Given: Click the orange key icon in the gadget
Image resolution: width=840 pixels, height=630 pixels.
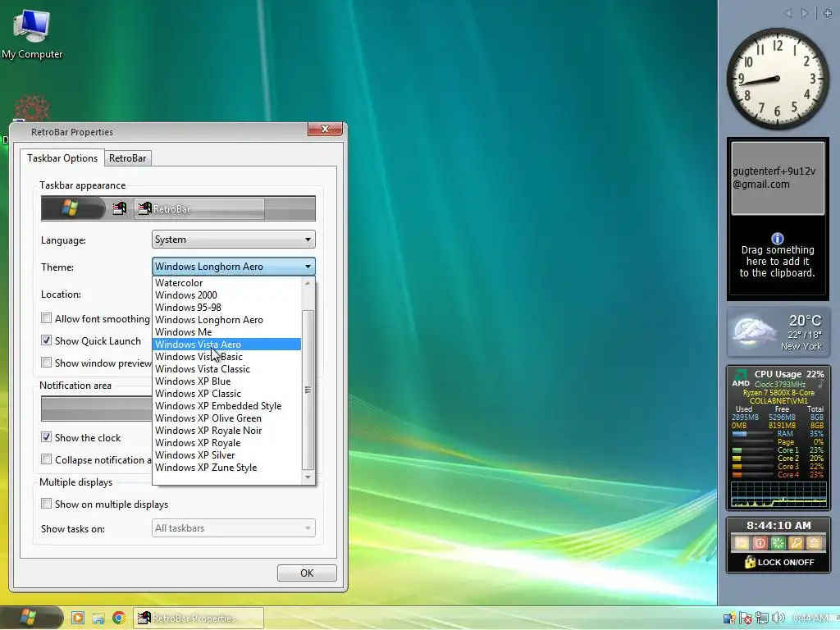Looking at the screenshot, I should tap(796, 543).
